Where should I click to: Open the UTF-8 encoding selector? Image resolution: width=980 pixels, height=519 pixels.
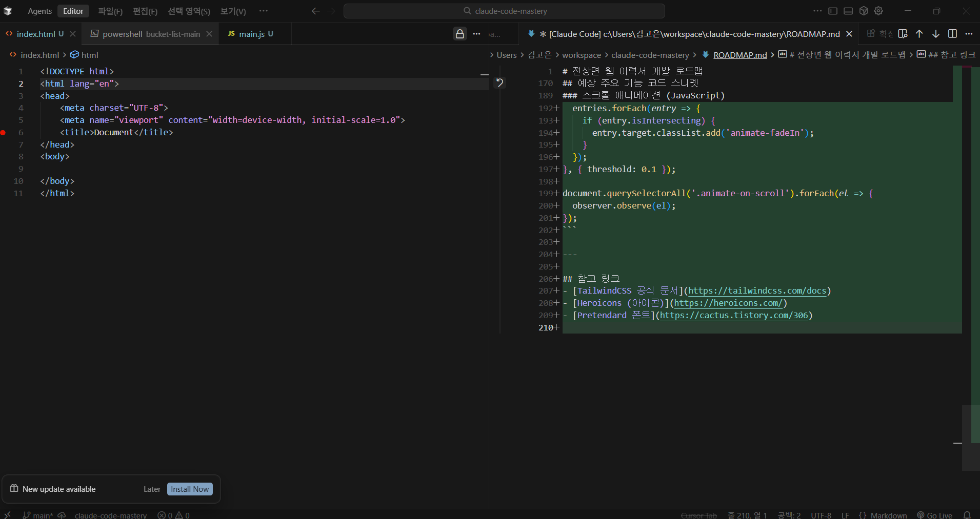[821, 515]
